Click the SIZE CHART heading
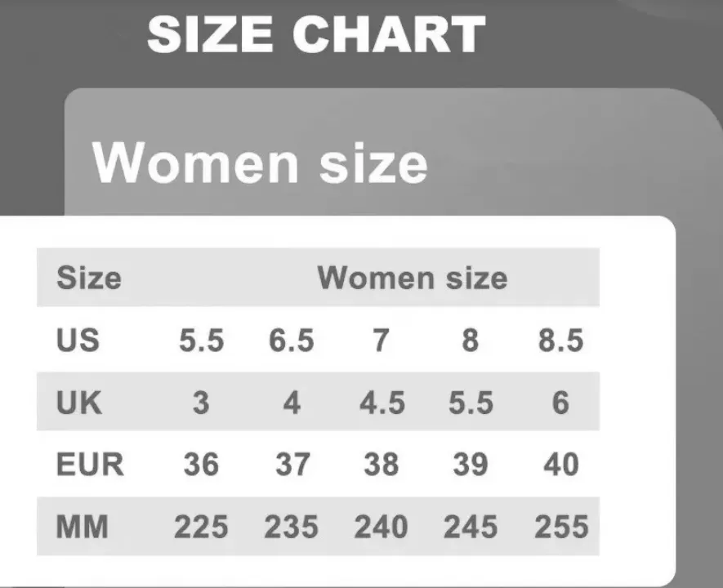This screenshot has width=723, height=588. point(316,34)
